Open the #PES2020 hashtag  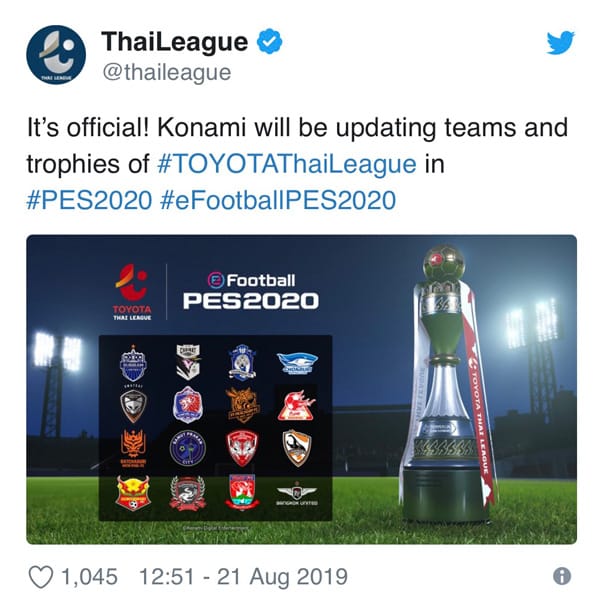pos(89,200)
